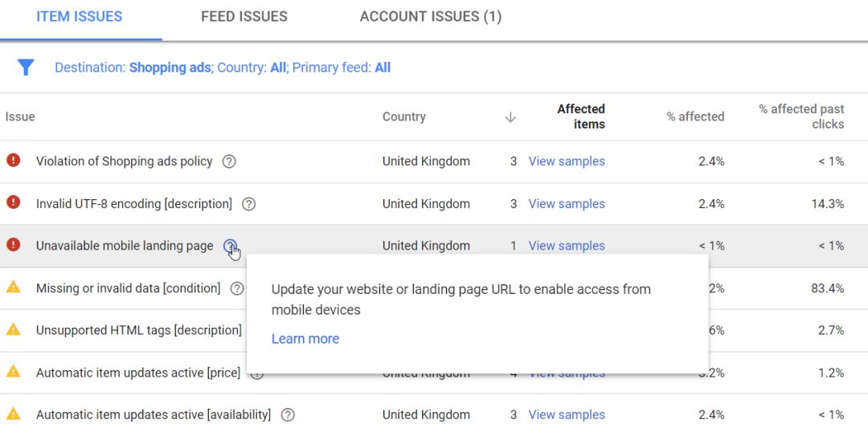Screen dimensions: 868x432
Task: Click help icon beside Invalid UTF-8 encoding
Action: pyautogui.click(x=249, y=204)
